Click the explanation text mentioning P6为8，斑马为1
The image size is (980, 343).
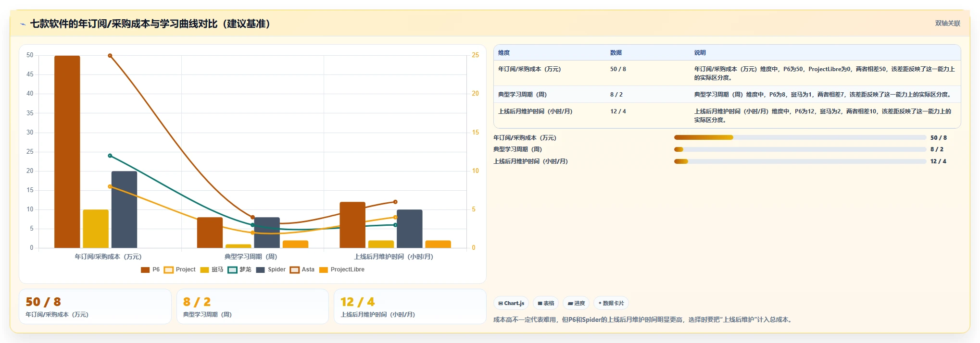point(822,95)
